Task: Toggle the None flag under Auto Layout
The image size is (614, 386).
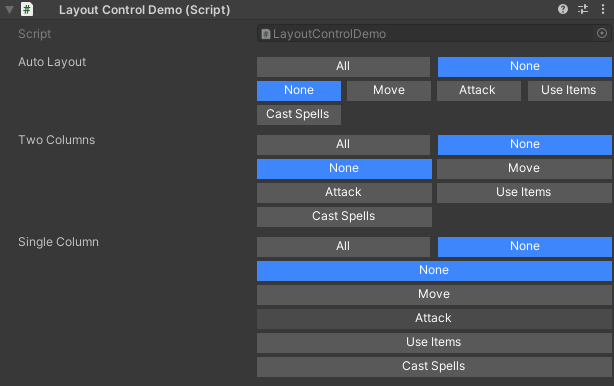Action: coord(299,90)
